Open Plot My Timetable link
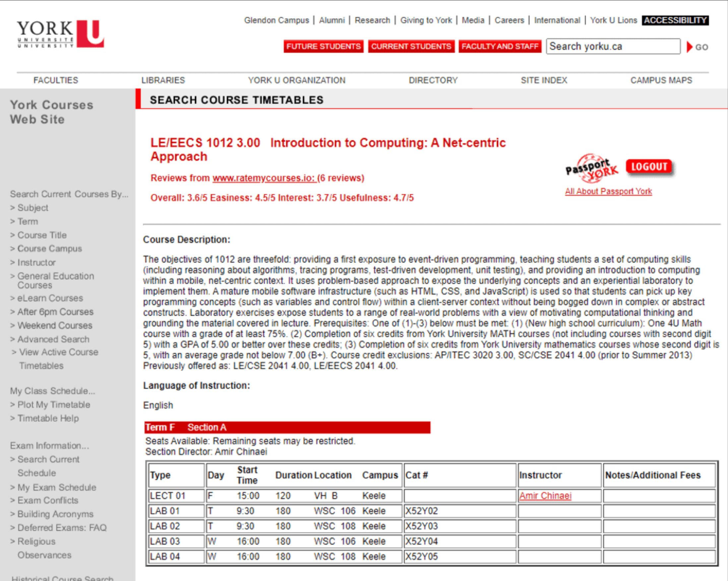Viewport: 728px width, 581px height. point(54,404)
